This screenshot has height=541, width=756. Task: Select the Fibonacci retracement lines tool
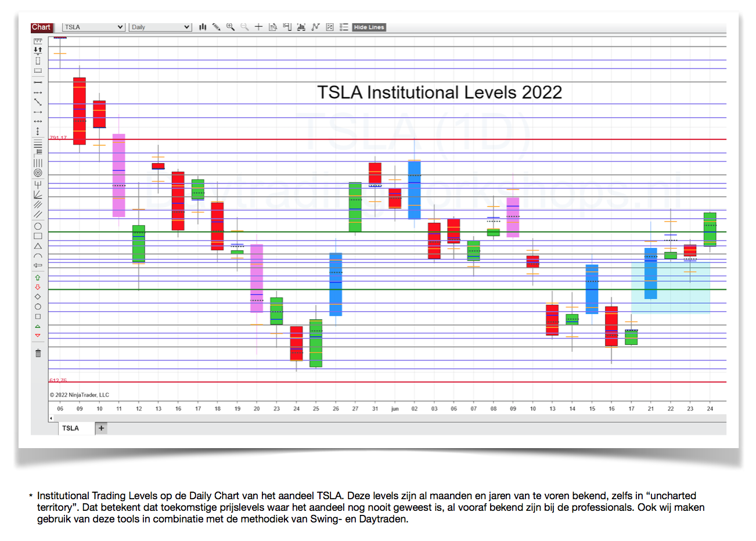38,142
